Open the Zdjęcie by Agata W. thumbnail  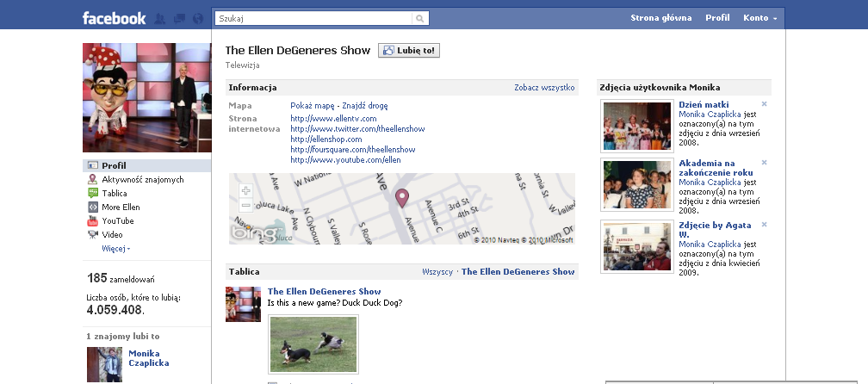636,247
